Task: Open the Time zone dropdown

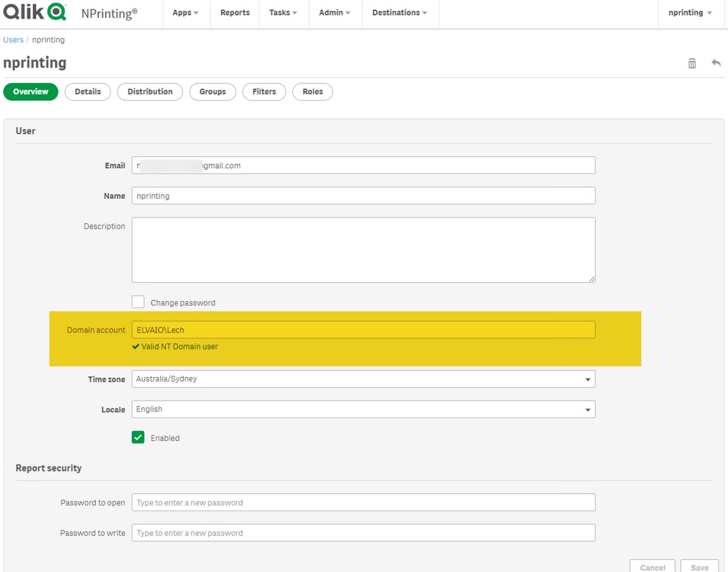Action: click(363, 379)
